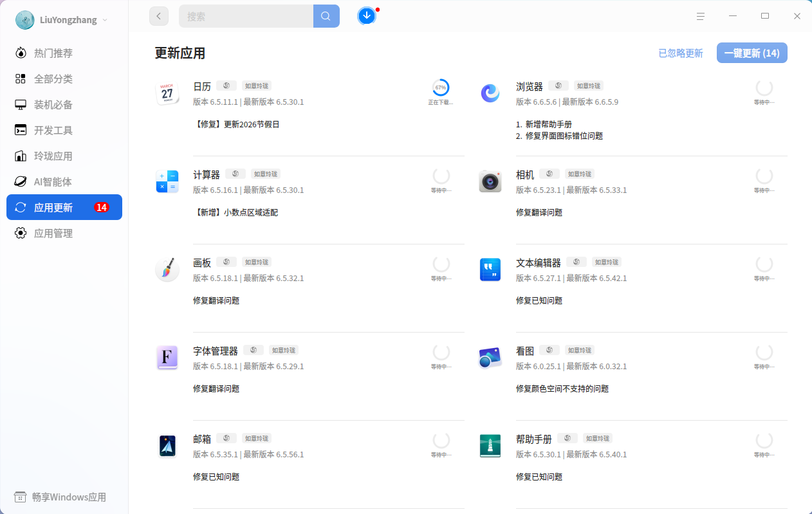Open the Mail (邮箱) app icon
The width and height of the screenshot is (812, 514).
[167, 446]
